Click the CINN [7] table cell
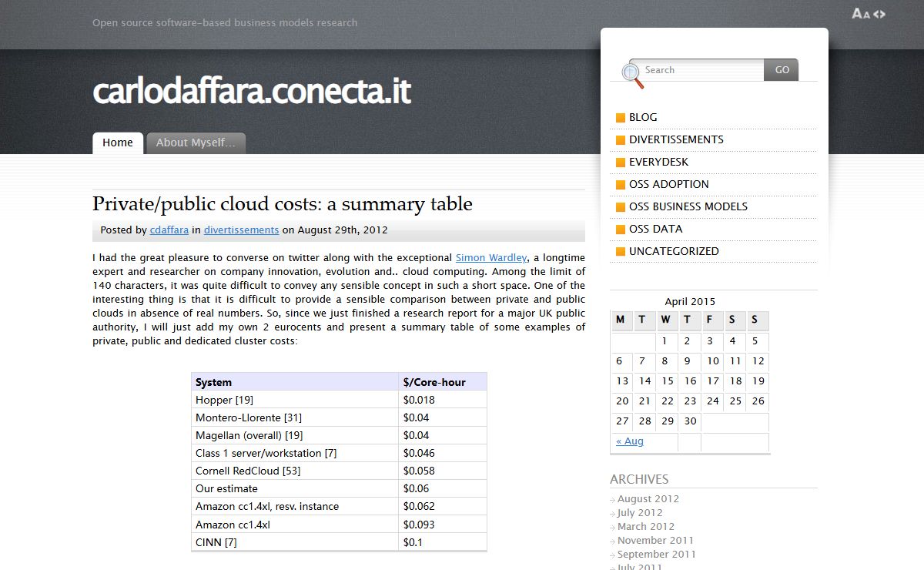This screenshot has width=924, height=570. click(x=295, y=542)
